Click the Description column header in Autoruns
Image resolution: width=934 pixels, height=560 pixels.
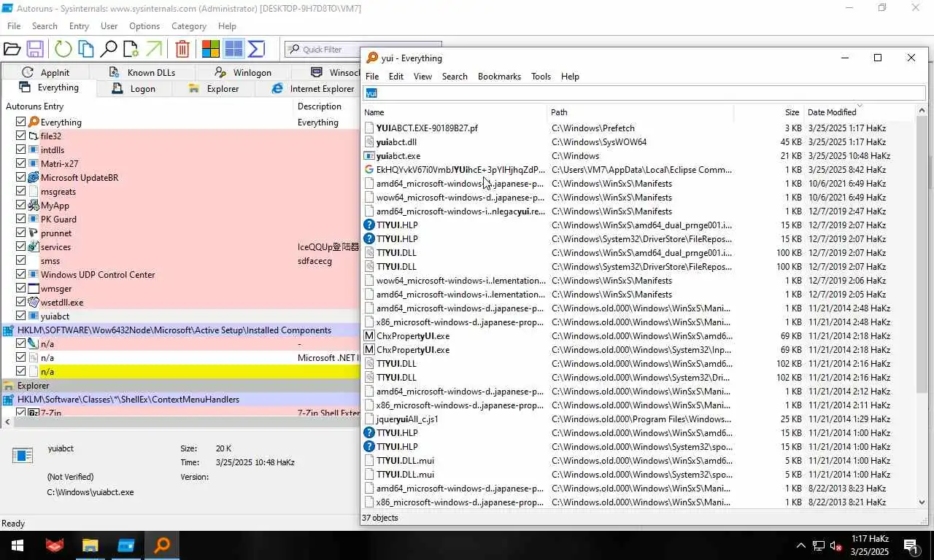coord(326,106)
